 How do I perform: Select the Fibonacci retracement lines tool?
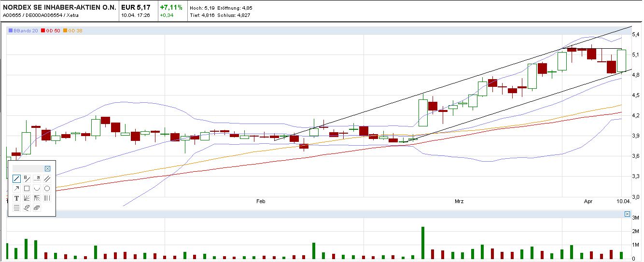[x=16, y=207]
